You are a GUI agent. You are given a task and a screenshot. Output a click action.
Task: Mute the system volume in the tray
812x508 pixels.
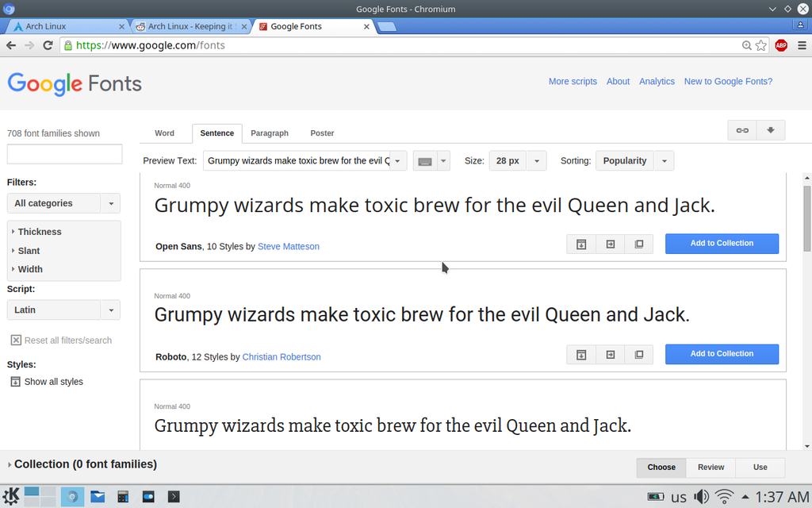(701, 496)
